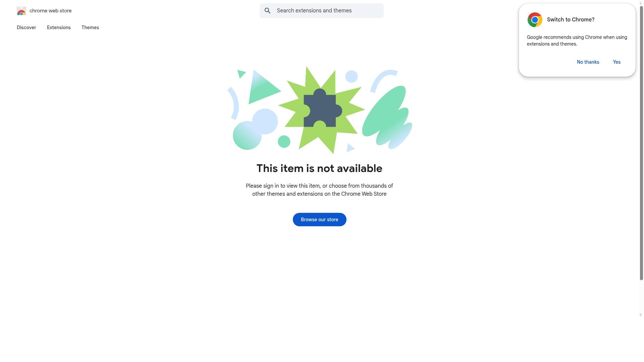Click the This item is not available heading
This screenshot has width=644, height=362.
pos(319,168)
